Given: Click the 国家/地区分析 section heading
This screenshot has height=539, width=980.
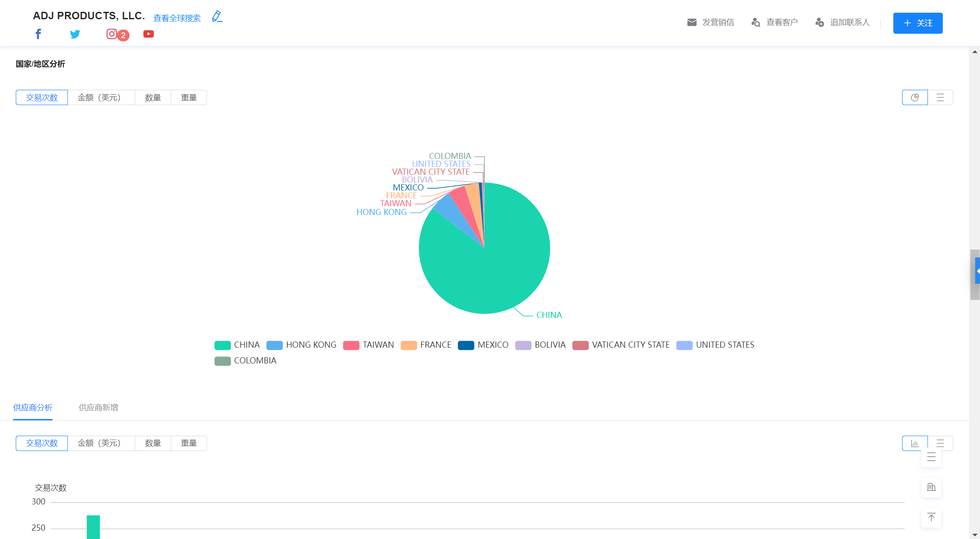Looking at the screenshot, I should pyautogui.click(x=40, y=64).
